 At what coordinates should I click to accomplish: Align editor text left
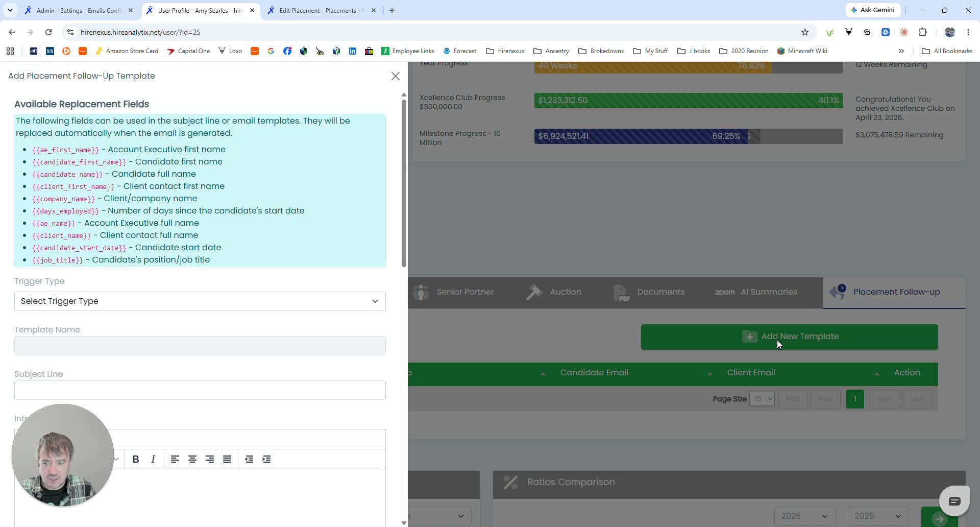[175, 459]
